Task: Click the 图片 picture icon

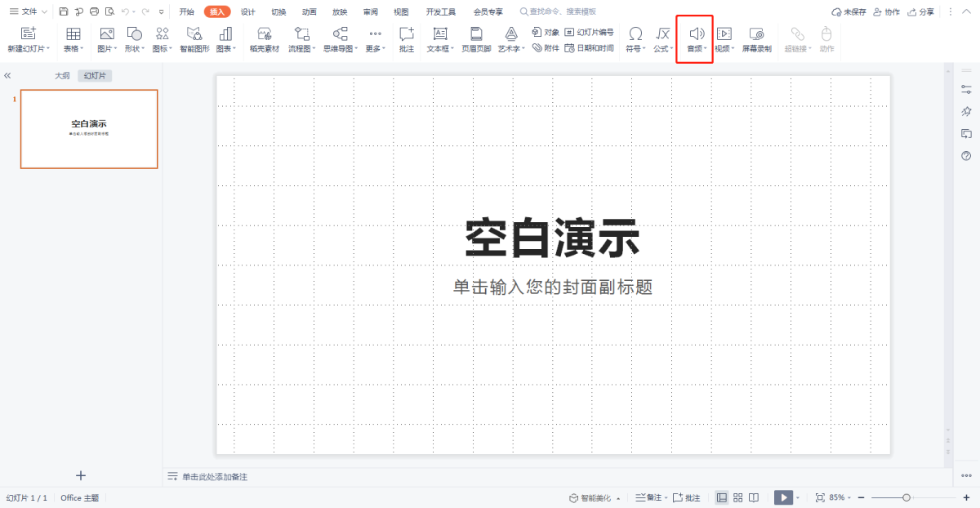Action: coord(106,33)
